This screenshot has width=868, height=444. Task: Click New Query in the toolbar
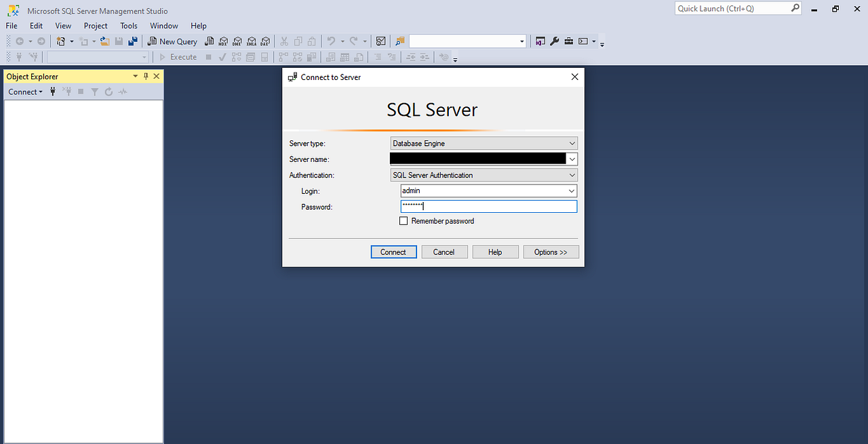point(172,41)
